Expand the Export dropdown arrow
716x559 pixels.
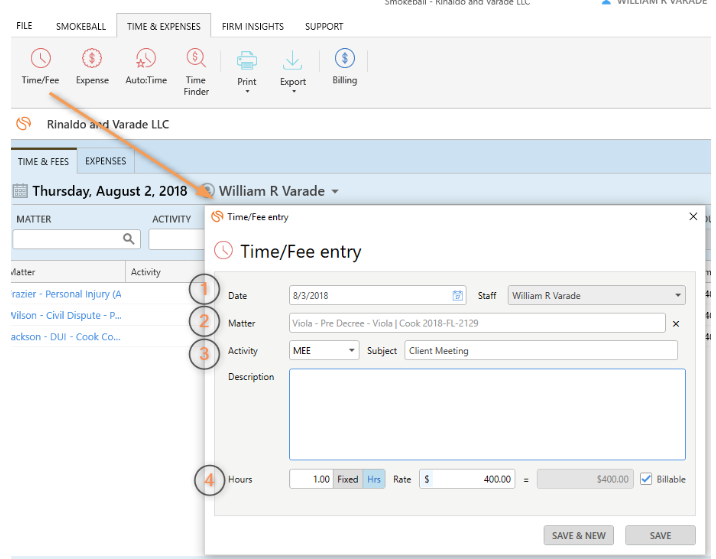pos(294,92)
